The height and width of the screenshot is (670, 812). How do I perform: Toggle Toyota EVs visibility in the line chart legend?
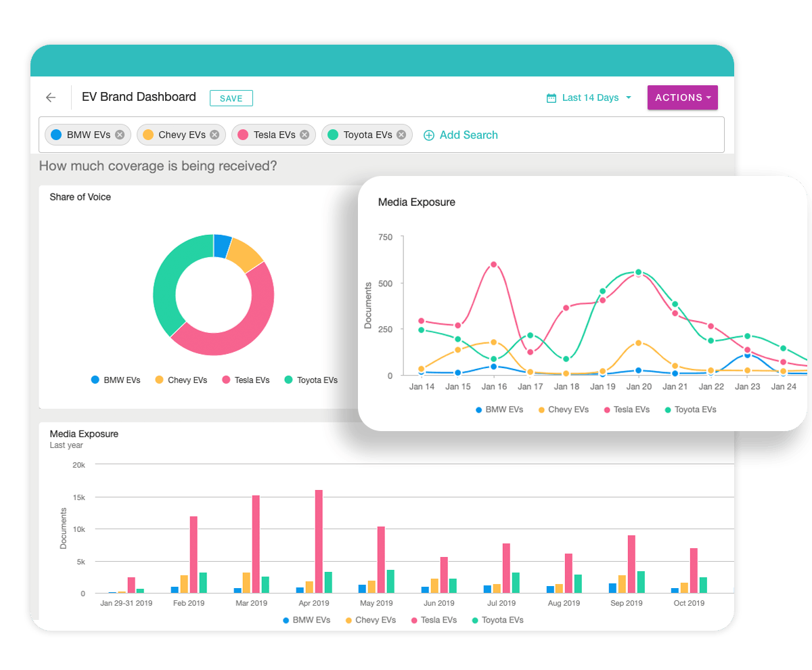tap(667, 409)
